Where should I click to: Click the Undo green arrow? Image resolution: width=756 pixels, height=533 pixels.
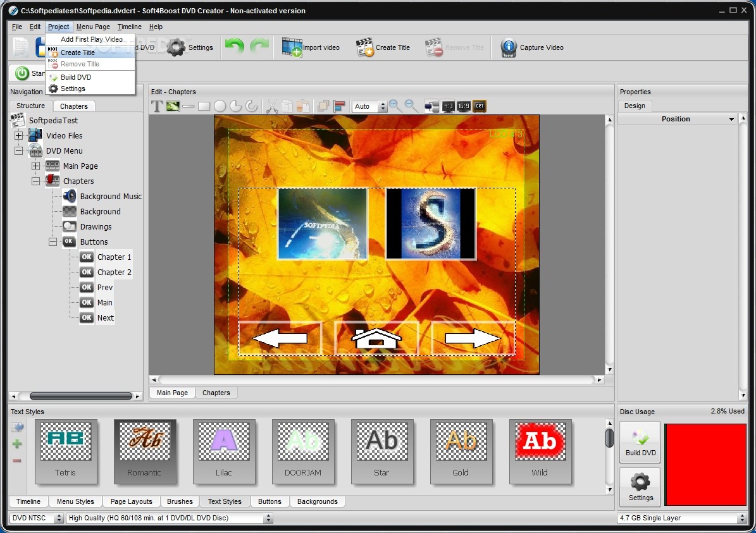coord(235,47)
